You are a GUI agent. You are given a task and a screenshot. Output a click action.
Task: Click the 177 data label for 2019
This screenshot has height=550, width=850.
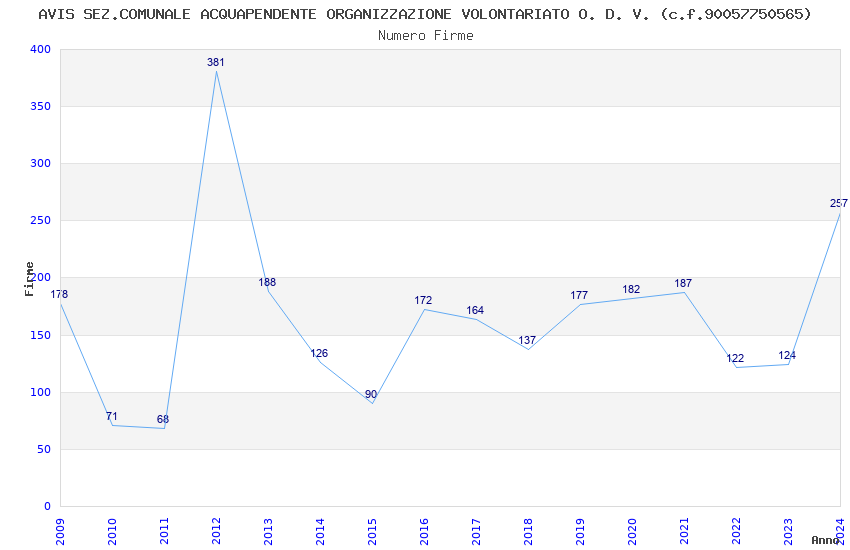click(579, 295)
